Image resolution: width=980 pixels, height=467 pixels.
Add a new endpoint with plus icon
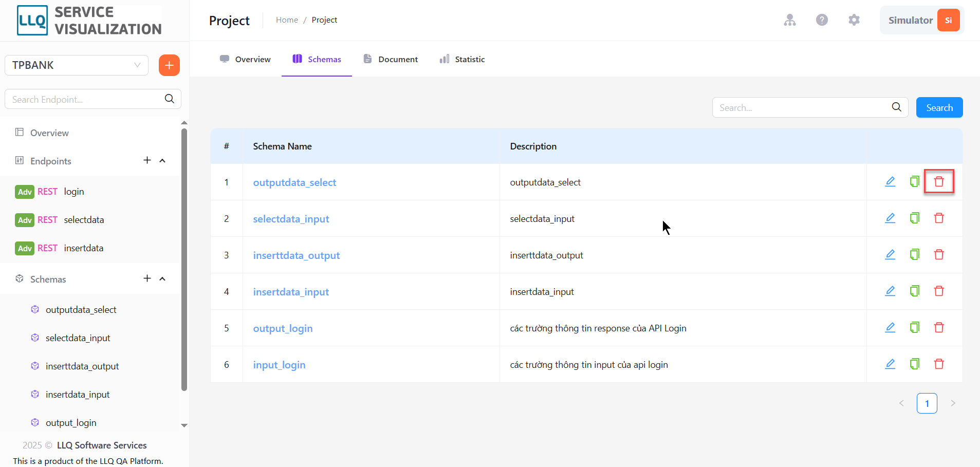tap(147, 160)
